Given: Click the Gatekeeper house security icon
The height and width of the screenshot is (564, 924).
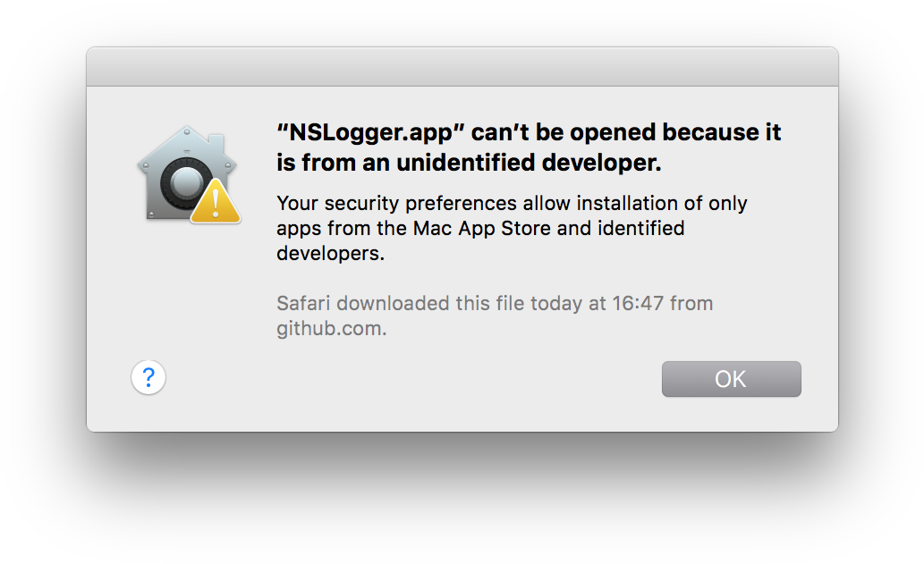Looking at the screenshot, I should pyautogui.click(x=189, y=175).
